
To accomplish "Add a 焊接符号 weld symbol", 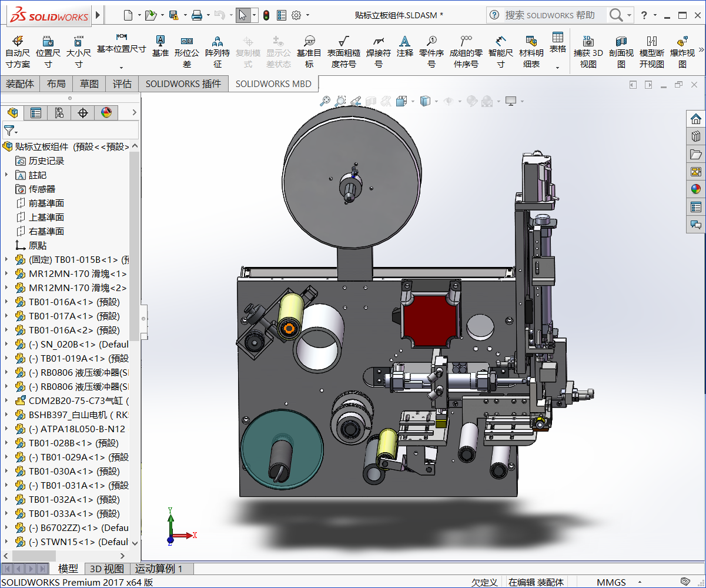I will pos(379,51).
